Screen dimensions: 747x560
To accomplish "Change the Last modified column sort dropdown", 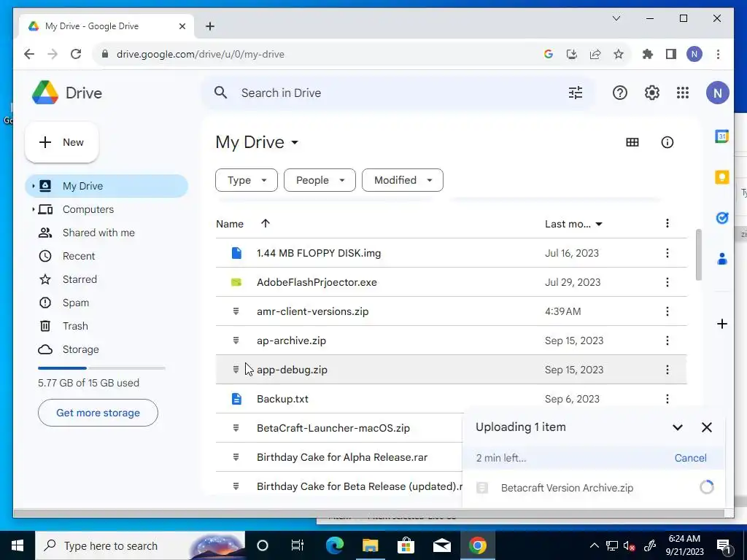I will click(x=573, y=224).
